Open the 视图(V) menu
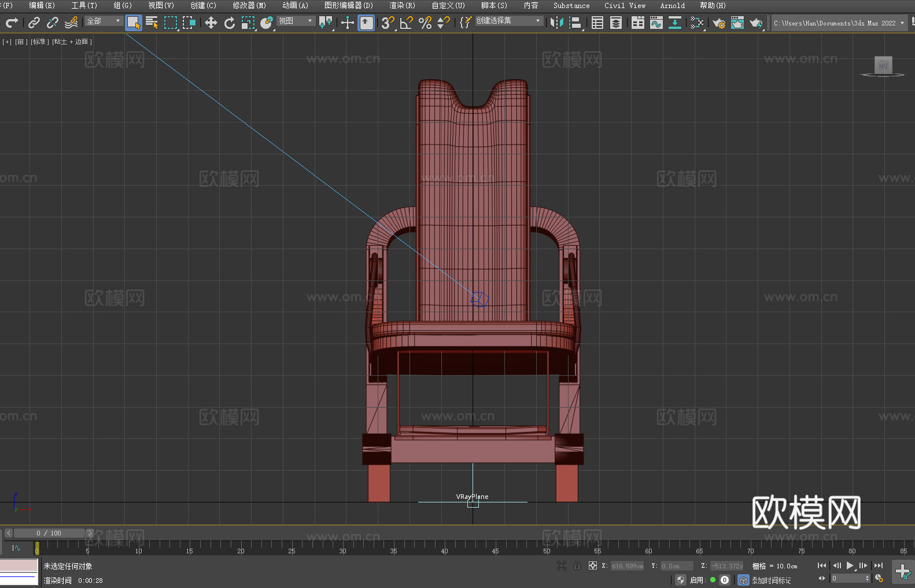The image size is (915, 588). click(x=161, y=5)
